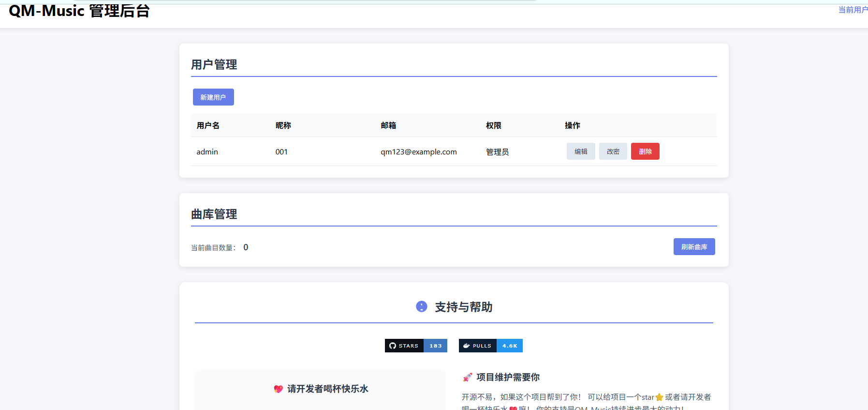Delete the admin user with 删除
868x410 pixels.
pyautogui.click(x=645, y=152)
